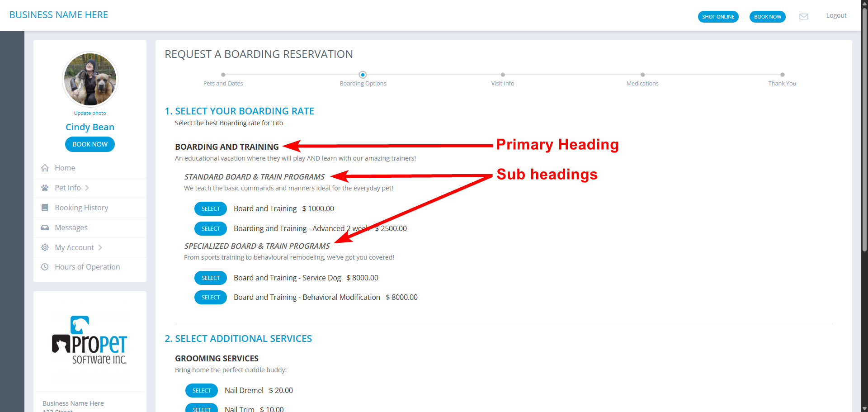Select the Pets and Dates step dot
This screenshot has width=868, height=412.
point(223,74)
